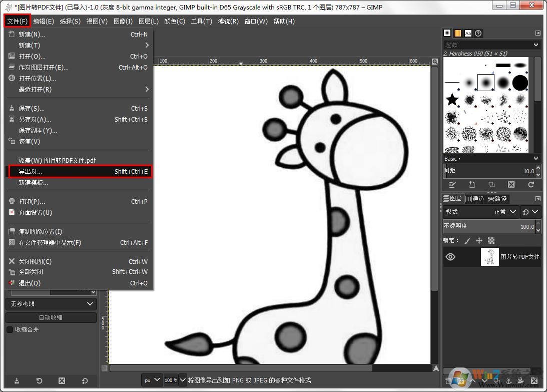Select the solid black star brush
The image size is (547, 392).
452,99
